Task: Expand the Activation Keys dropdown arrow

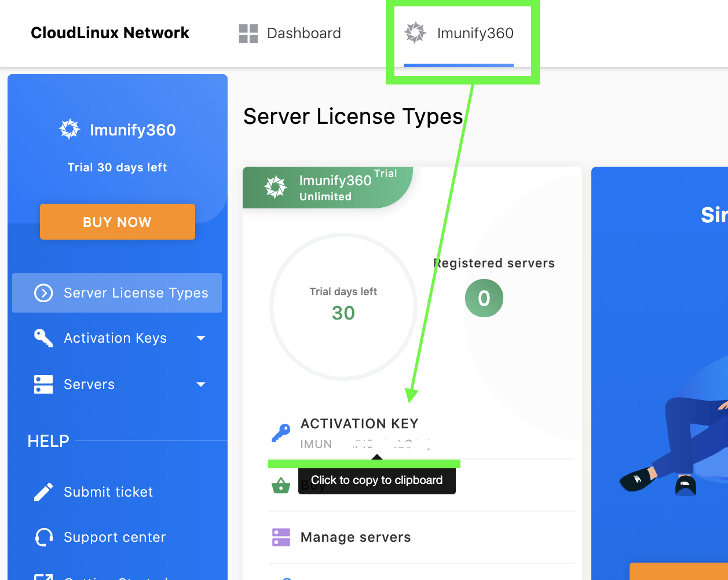Action: coord(201,338)
